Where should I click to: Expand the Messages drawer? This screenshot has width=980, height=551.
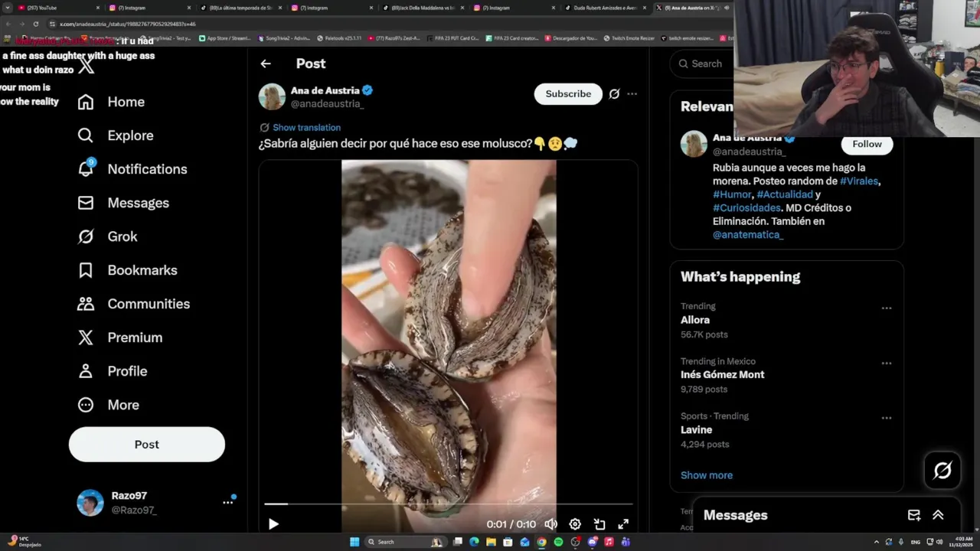coord(938,515)
